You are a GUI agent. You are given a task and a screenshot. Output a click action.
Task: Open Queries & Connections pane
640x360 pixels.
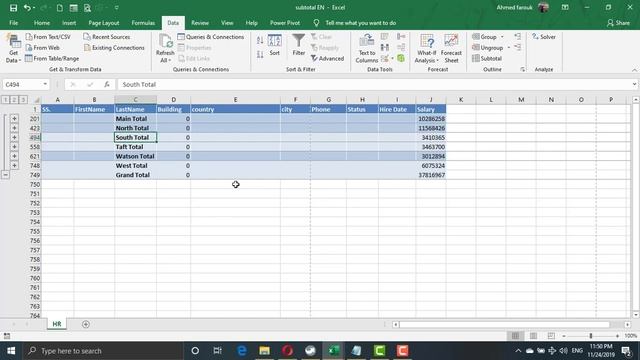click(x=211, y=37)
